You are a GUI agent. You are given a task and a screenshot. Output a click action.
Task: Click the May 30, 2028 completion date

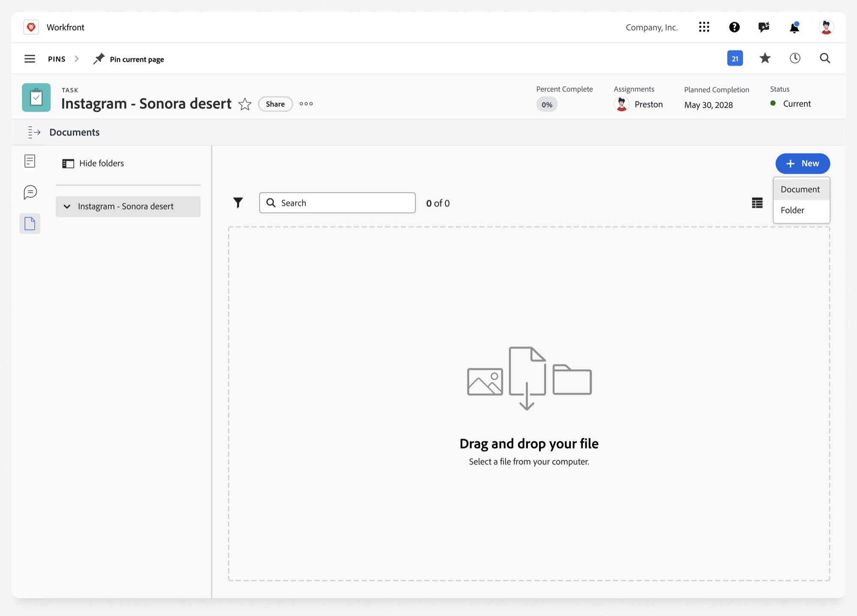pos(708,105)
